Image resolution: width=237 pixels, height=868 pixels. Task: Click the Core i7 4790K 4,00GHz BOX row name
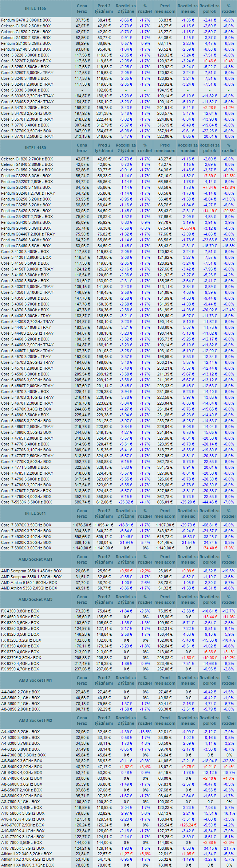click(26, 497)
